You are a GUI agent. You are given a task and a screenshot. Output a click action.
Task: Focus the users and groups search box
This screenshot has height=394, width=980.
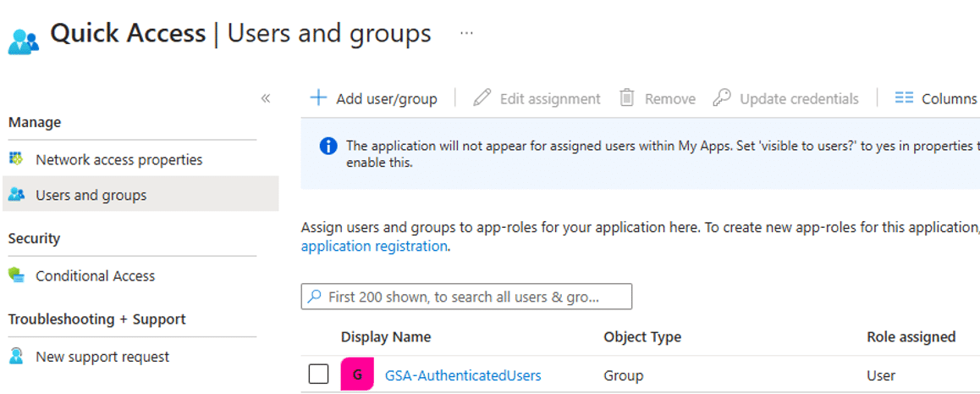point(466,297)
